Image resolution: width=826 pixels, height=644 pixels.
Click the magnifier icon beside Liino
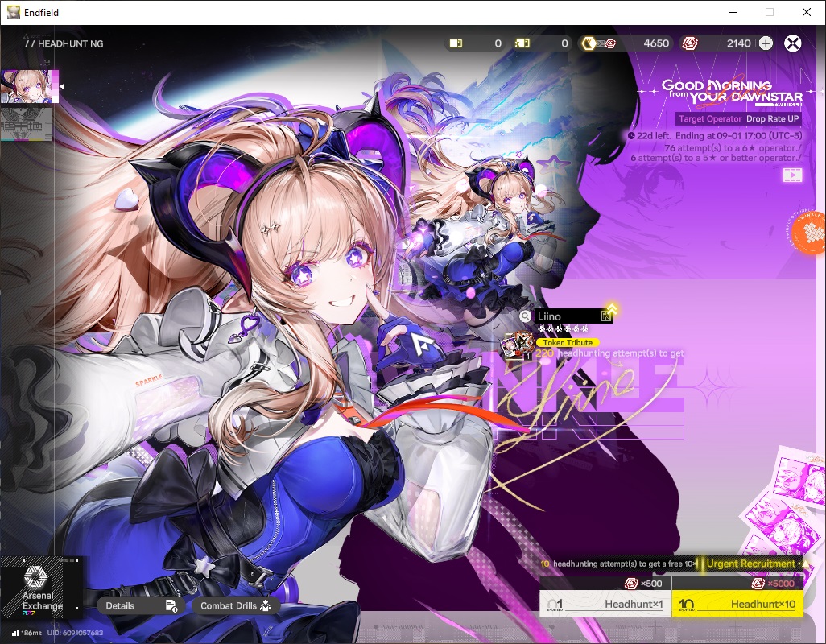[x=525, y=316]
